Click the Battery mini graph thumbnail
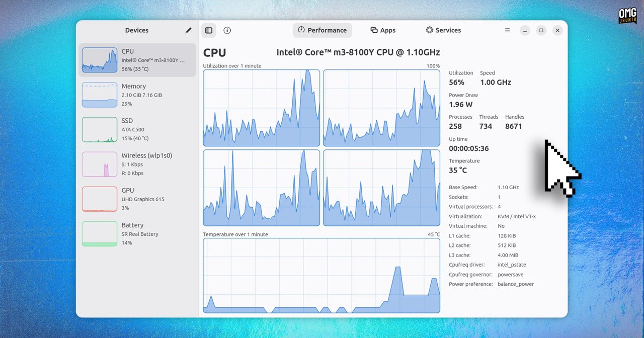644x338 pixels. [100, 233]
